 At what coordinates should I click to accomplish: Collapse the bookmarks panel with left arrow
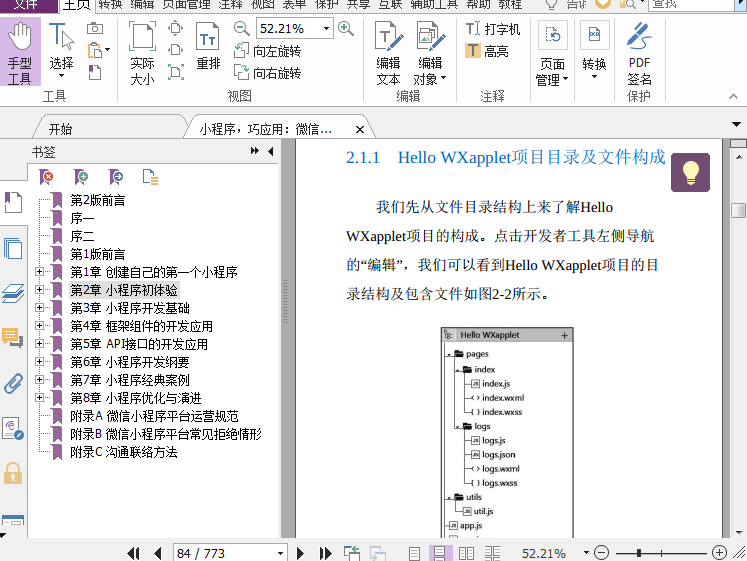[271, 151]
